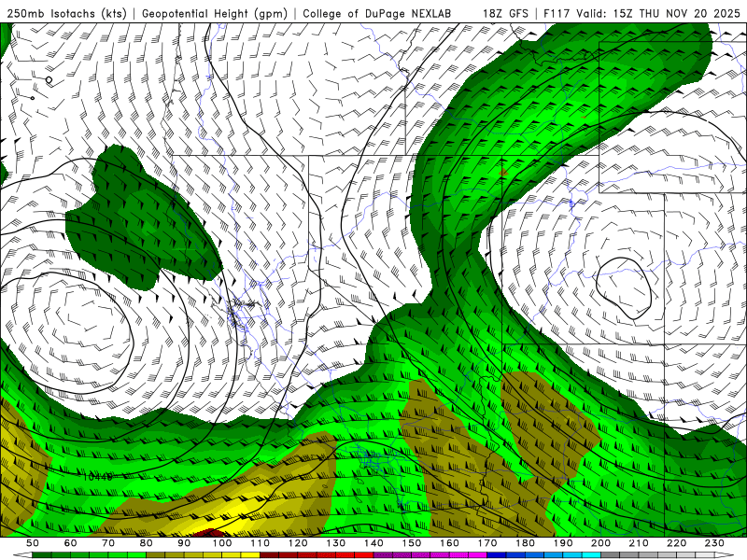Viewport: 747px width, 560px height.
Task: Click the '210' color scale label
Action: point(639,543)
